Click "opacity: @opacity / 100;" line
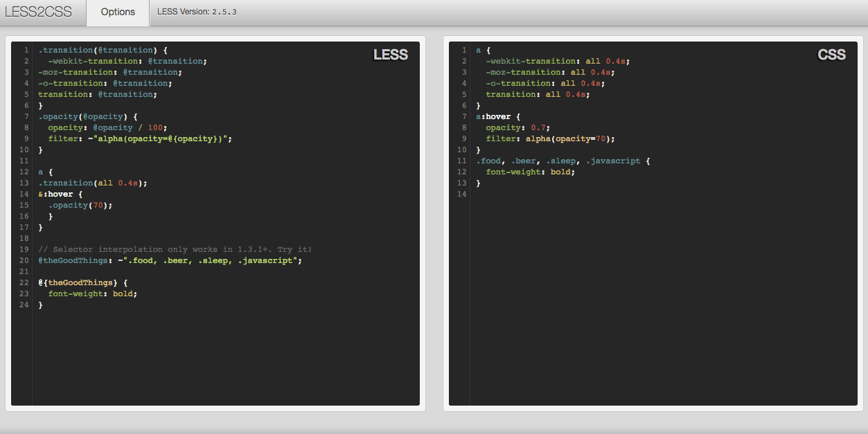Viewport: 868px width, 434px height. click(x=107, y=127)
